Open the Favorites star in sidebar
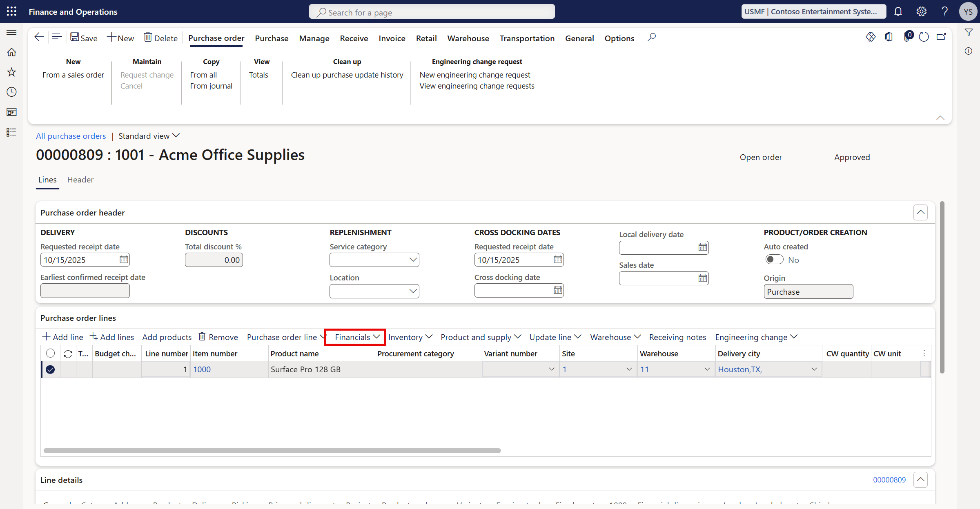980x509 pixels. click(11, 72)
